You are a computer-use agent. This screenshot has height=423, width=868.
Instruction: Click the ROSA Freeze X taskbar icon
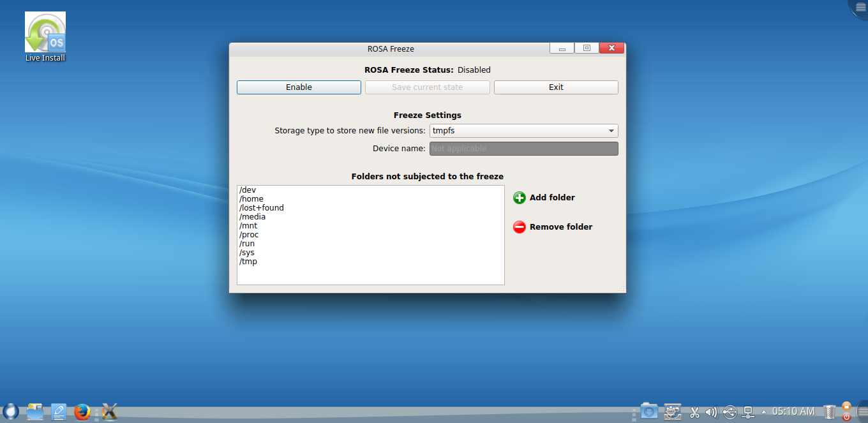point(110,412)
